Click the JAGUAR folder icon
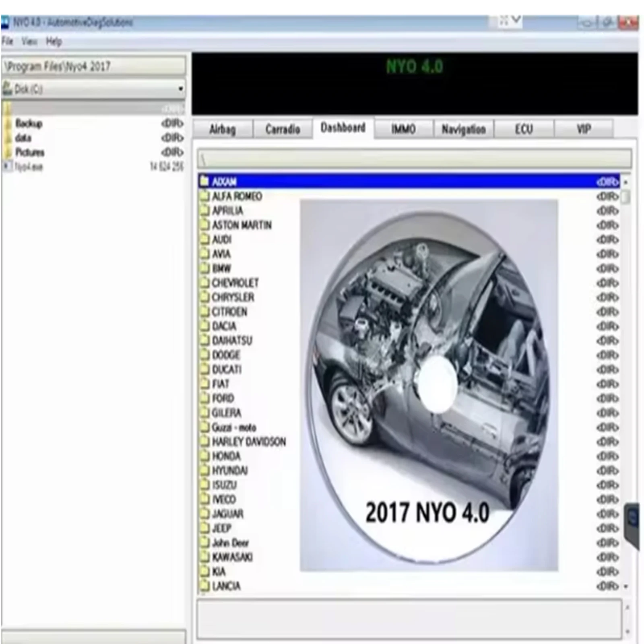Viewport: 644px width, 644px height. (x=205, y=514)
